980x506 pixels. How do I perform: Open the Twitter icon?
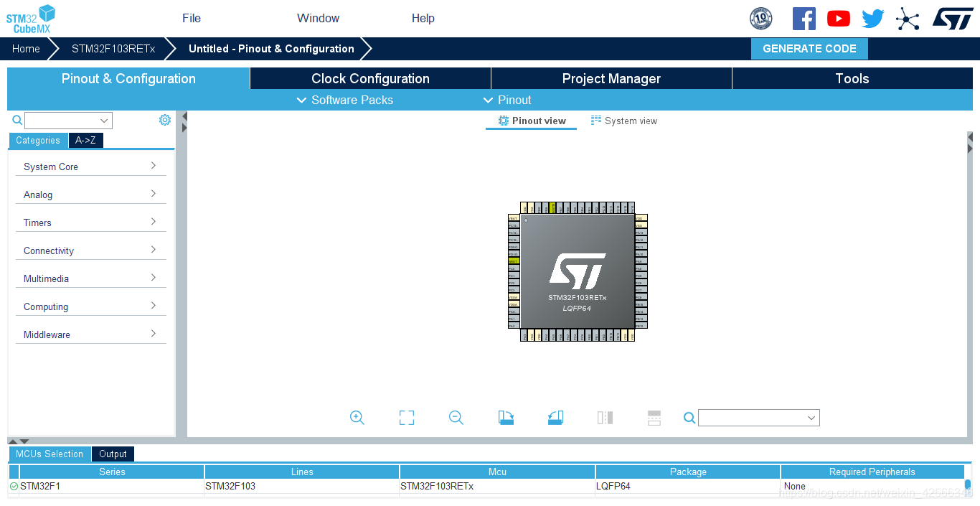click(x=873, y=19)
